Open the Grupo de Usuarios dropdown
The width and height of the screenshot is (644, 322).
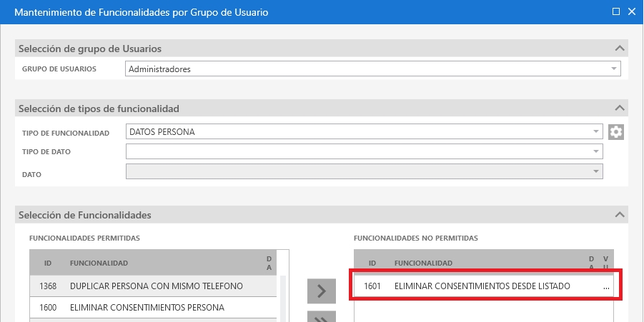613,69
